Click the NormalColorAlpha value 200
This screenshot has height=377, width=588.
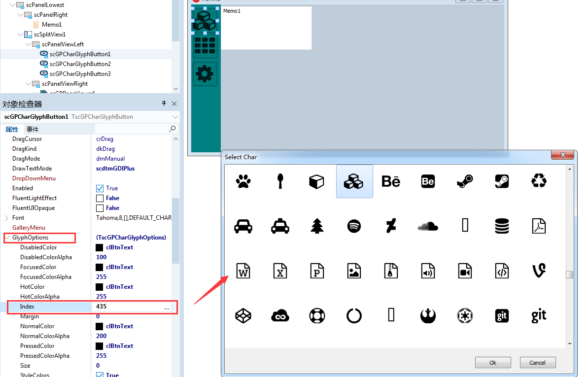click(101, 336)
